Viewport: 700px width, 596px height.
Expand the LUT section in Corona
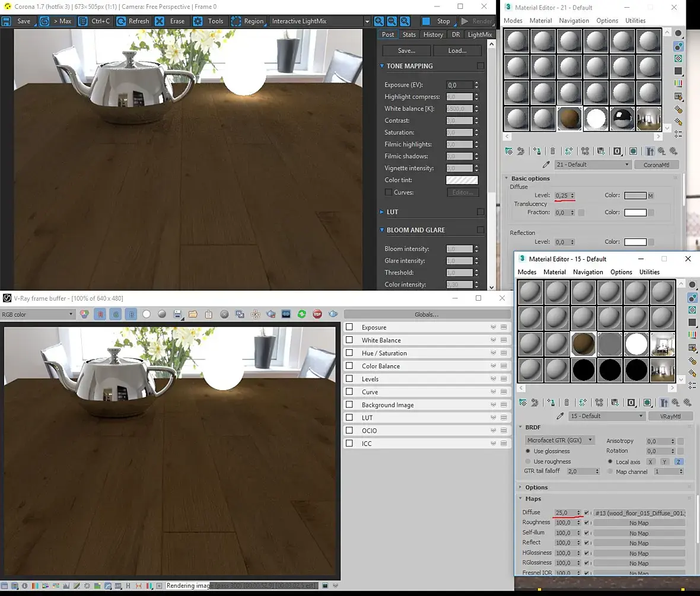(x=381, y=212)
